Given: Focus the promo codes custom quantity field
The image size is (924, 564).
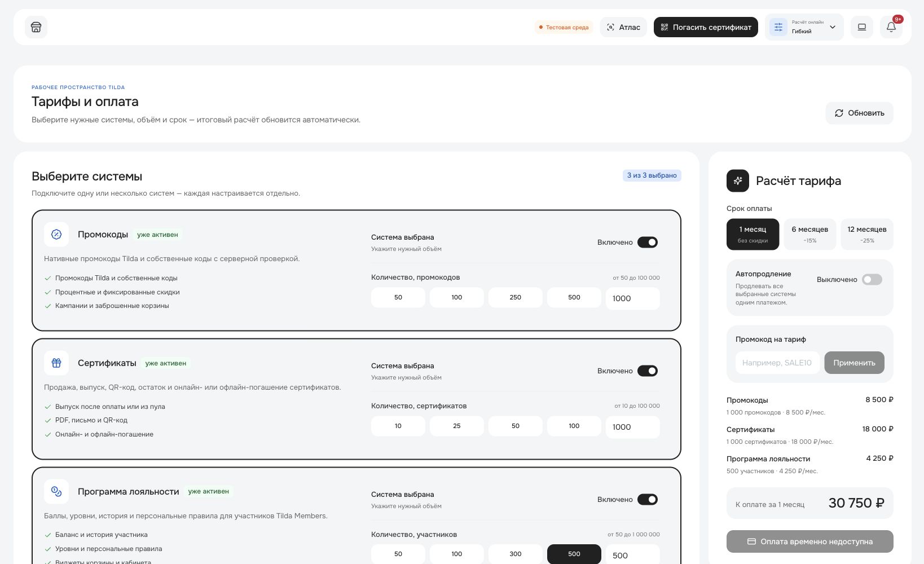Looking at the screenshot, I should pyautogui.click(x=633, y=298).
